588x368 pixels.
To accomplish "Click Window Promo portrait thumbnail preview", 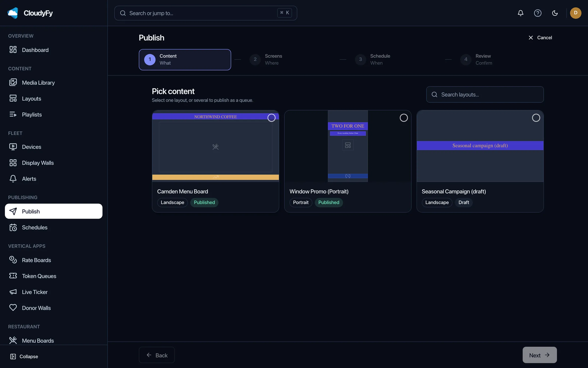I will coord(348,146).
